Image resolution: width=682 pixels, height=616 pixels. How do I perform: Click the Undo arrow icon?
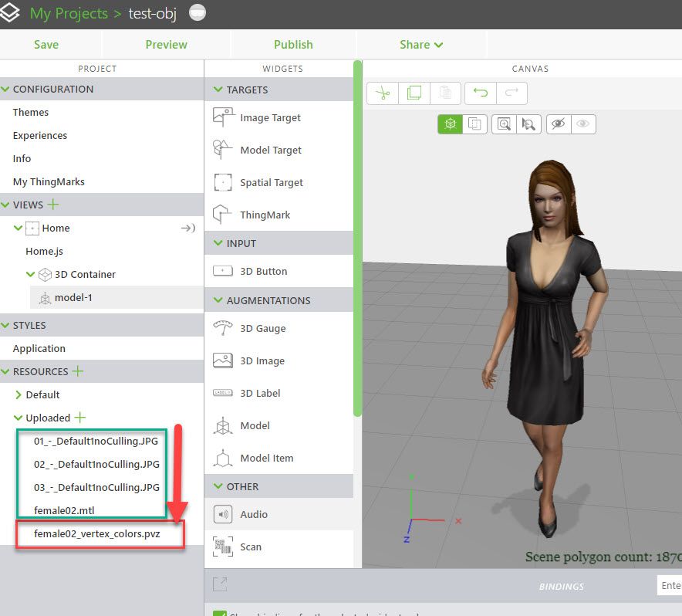[481, 93]
